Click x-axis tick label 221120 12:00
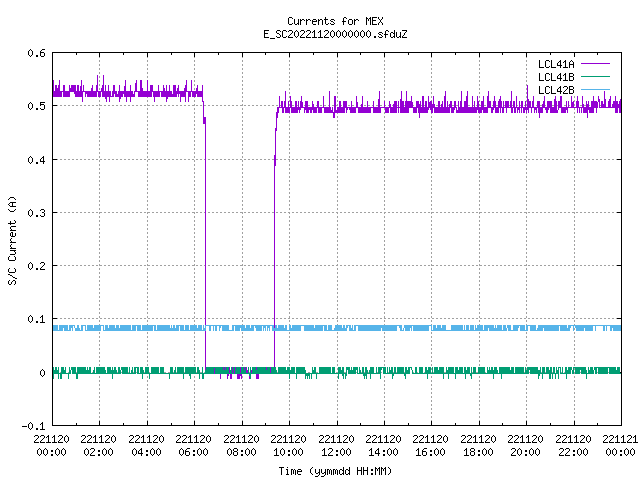Screen dimensions: 640x480 click(336, 446)
